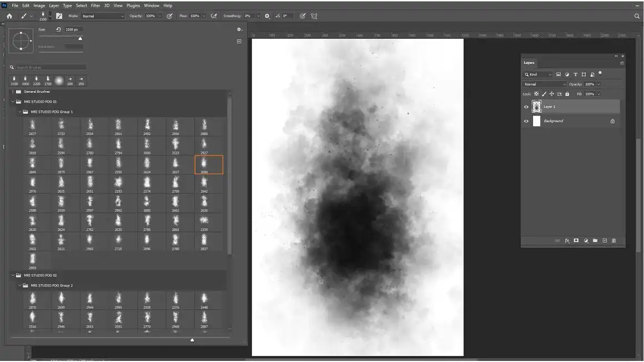Collapse the Layers panel to icons
Viewport: 644px width, 362px height.
616,56
